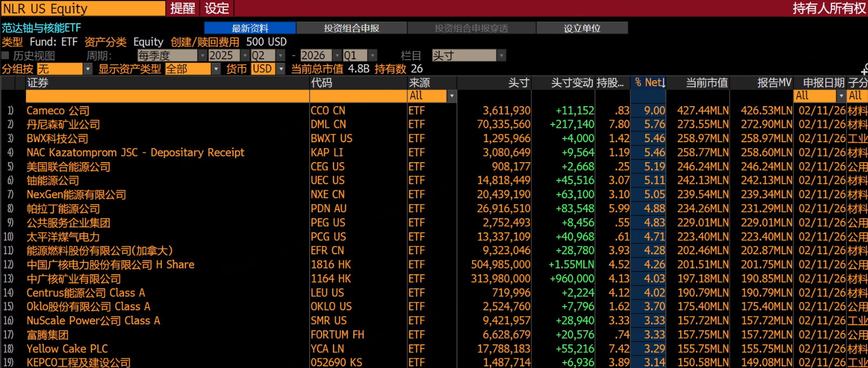
Task: Open the 申报日期 All filter dropdown
Action: coord(840,96)
